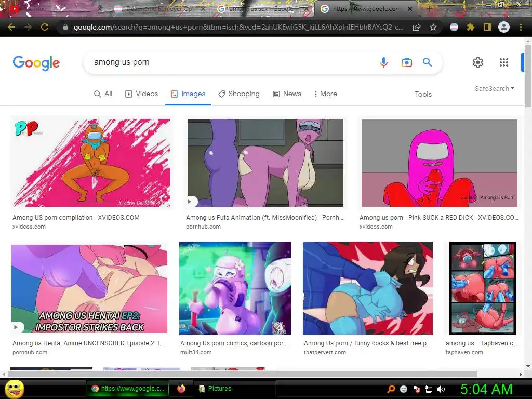Click the vertical scrollbar down arrow
The width and height of the screenshot is (532, 399).
click(x=528, y=366)
